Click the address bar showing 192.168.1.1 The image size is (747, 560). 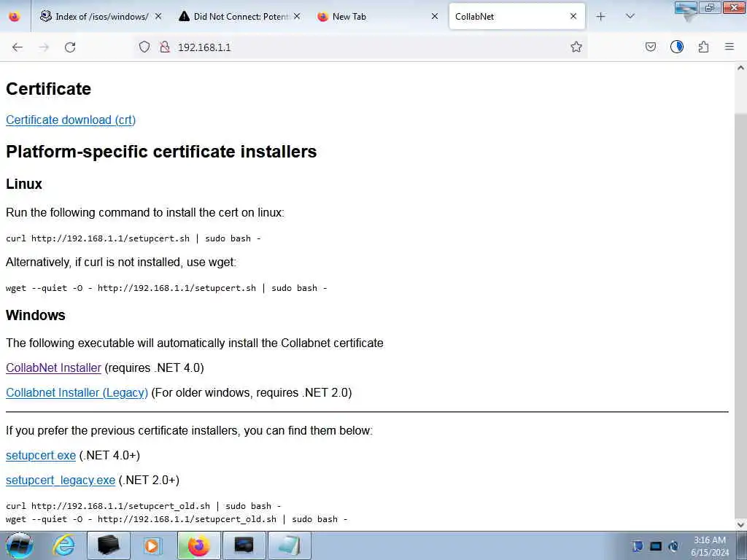click(x=362, y=47)
